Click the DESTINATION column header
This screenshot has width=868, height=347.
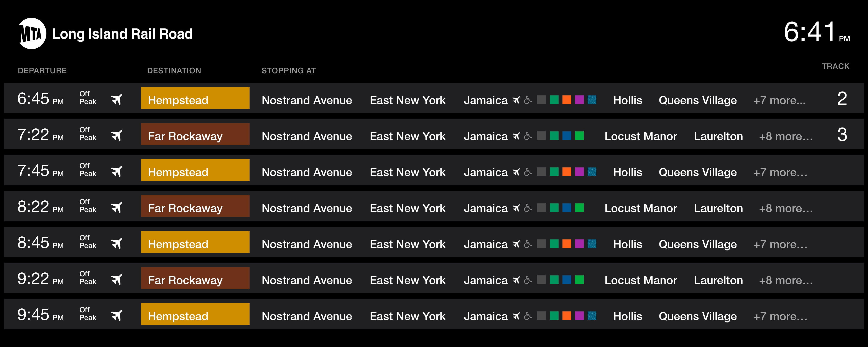pyautogui.click(x=174, y=71)
